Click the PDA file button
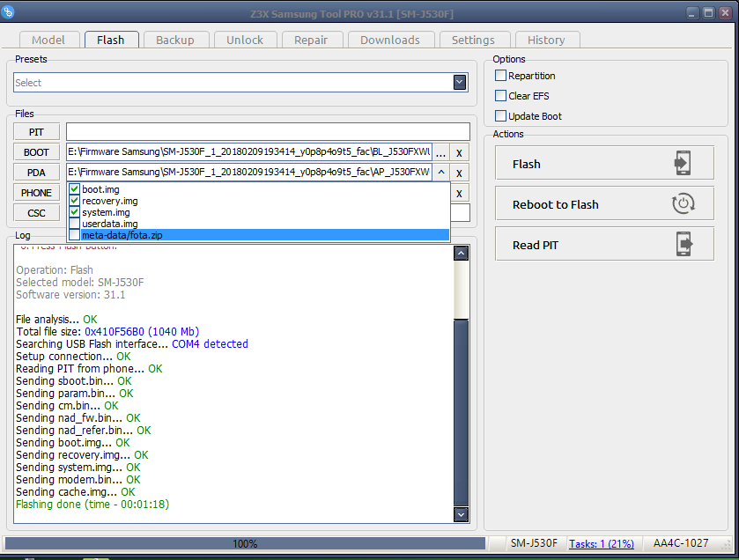 tap(36, 173)
